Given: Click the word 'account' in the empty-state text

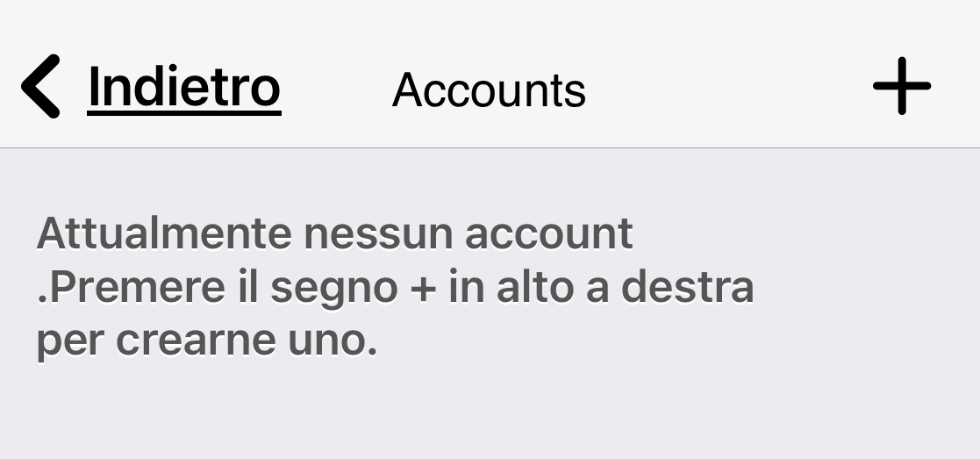Looking at the screenshot, I should click(x=548, y=233).
